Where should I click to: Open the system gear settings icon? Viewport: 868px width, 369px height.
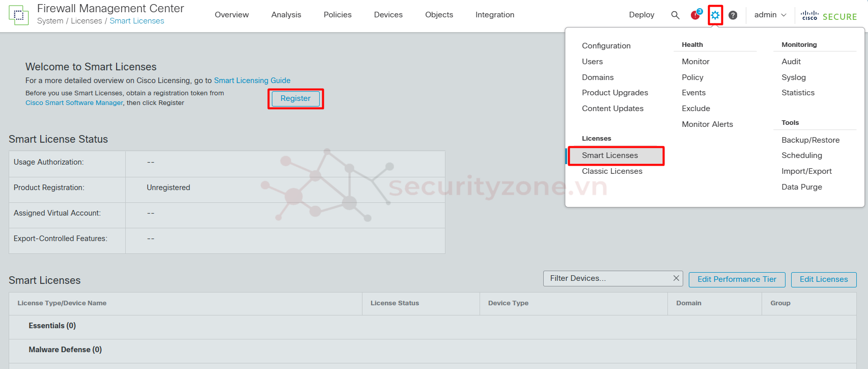click(715, 15)
